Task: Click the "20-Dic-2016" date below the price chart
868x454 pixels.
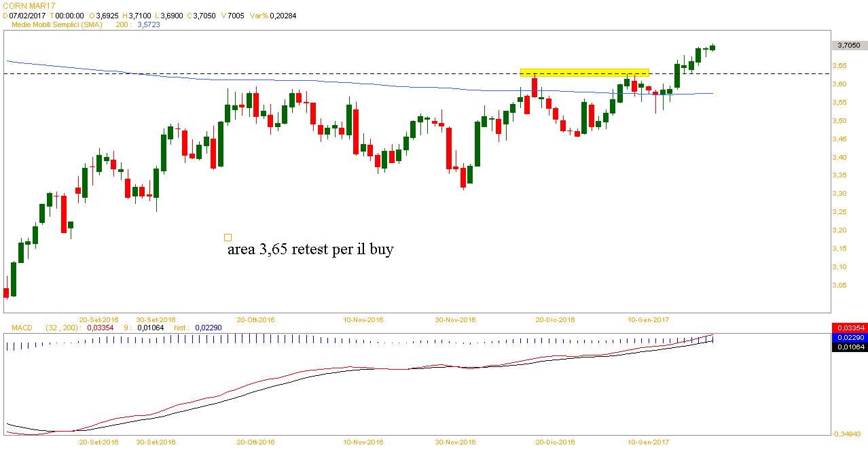Action: point(555,319)
